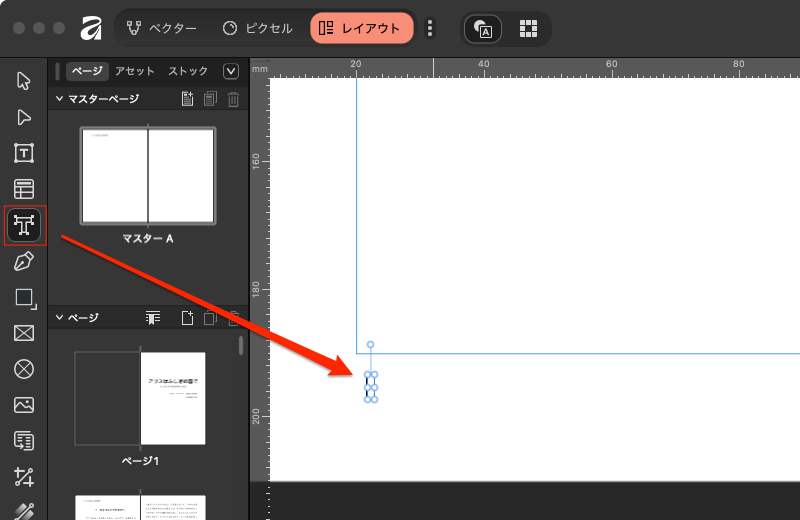Switch to the ピクセル studio
The height and width of the screenshot is (520, 800).
(257, 28)
